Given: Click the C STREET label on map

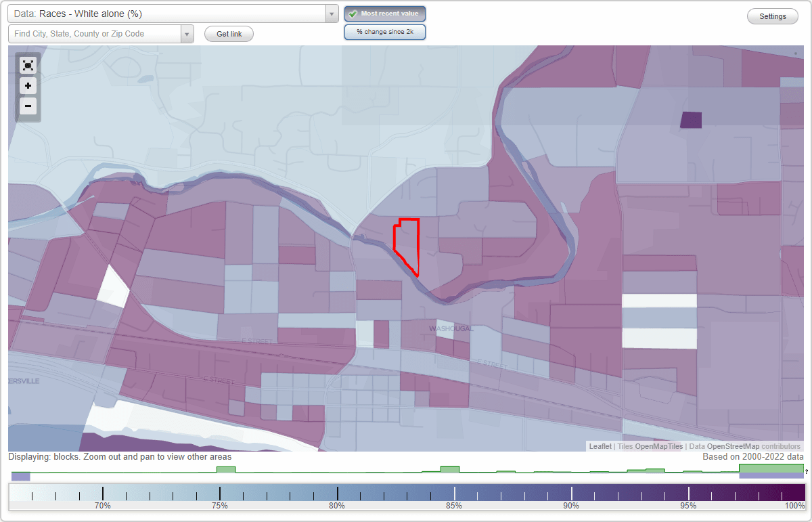Looking at the screenshot, I should tap(219, 380).
